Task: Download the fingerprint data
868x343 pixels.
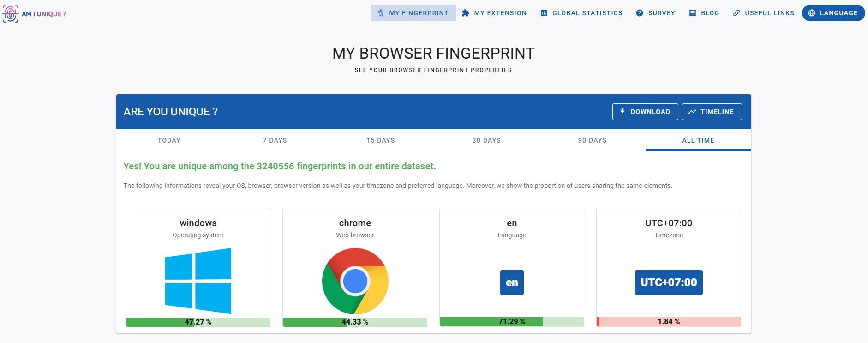Action: 645,112
